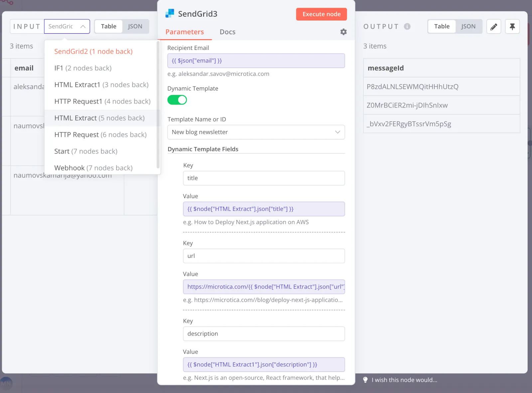Click the 'url' Key field
The image size is (532, 393).
(264, 256)
